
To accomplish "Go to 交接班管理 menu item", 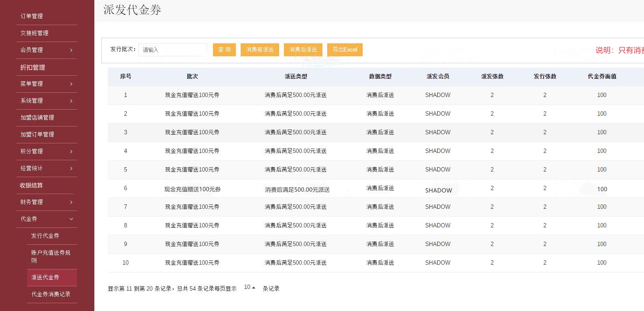I will (34, 33).
